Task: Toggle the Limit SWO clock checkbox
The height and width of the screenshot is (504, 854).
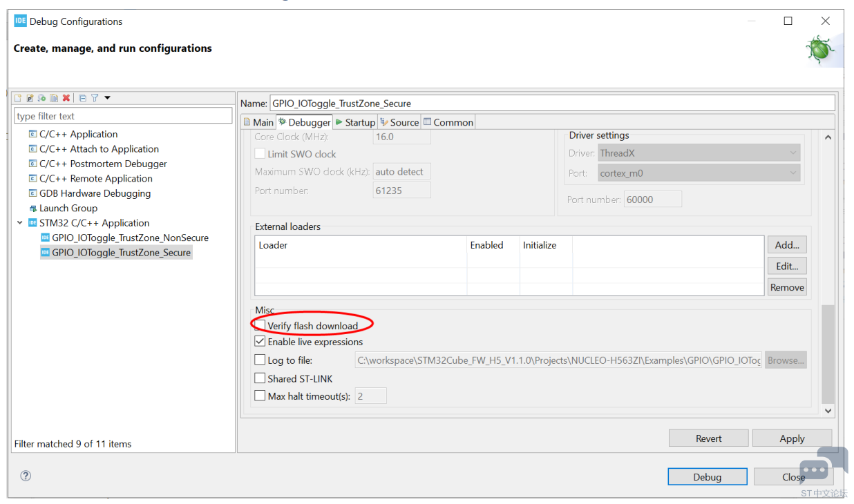Action: pos(260,154)
